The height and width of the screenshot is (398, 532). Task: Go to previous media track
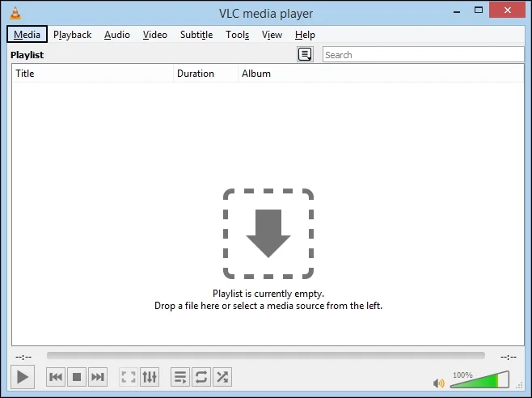point(56,377)
